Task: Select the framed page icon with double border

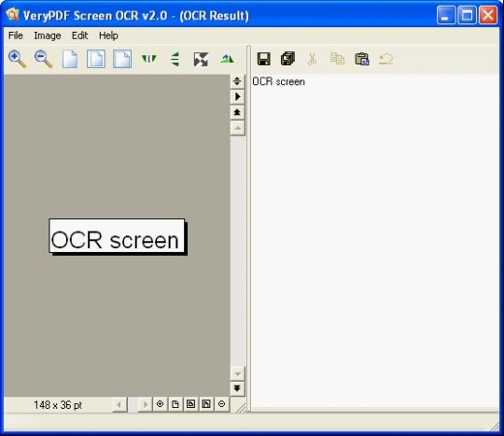Action: click(x=96, y=59)
